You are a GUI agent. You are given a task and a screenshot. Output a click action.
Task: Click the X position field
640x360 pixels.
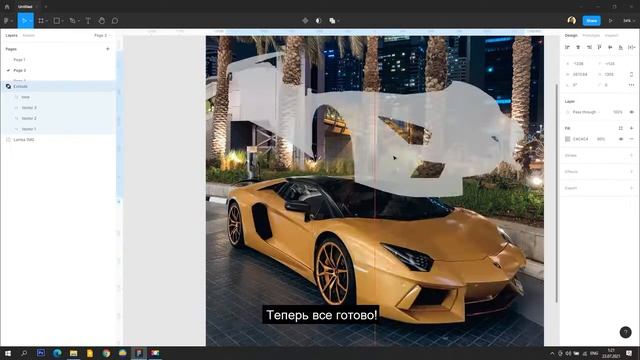click(x=578, y=64)
